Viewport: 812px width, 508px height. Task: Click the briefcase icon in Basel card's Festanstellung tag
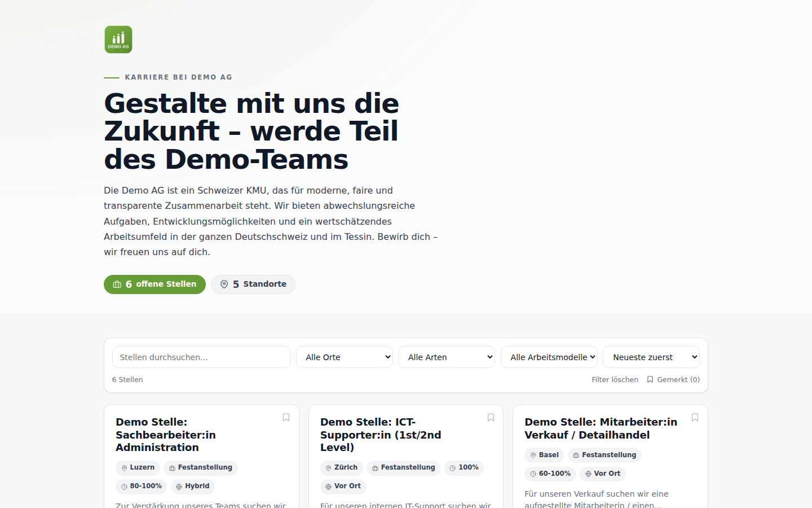576,456
